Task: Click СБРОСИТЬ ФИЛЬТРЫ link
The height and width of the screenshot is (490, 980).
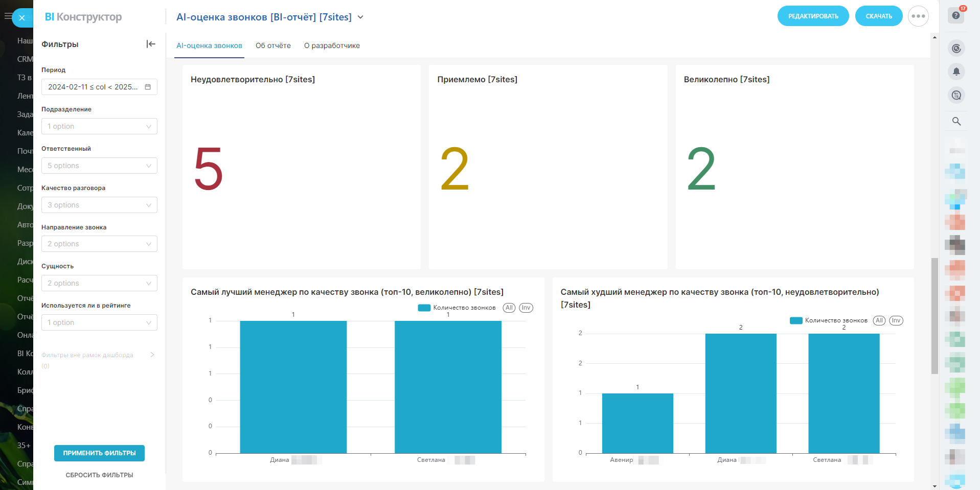Action: (99, 475)
